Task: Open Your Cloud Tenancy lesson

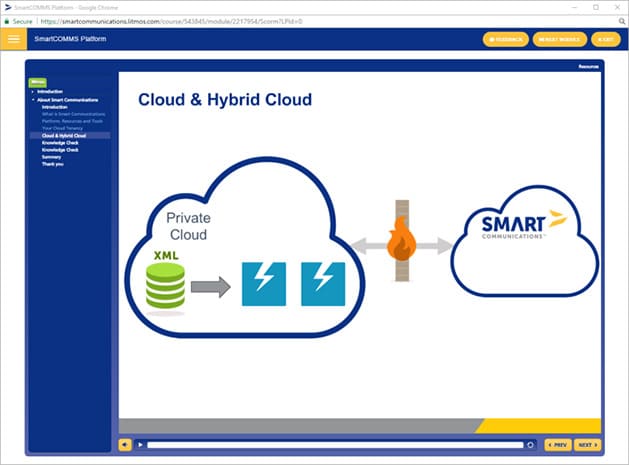Action: (62, 128)
